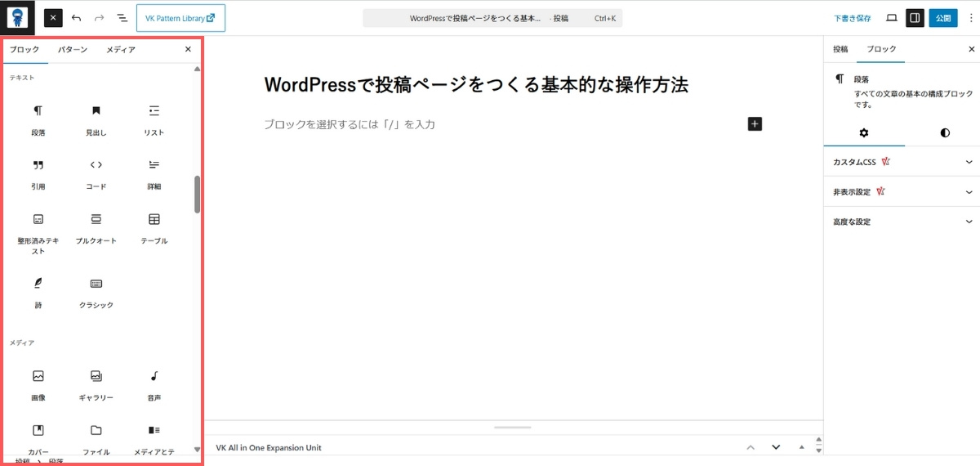Image resolution: width=980 pixels, height=466 pixels.
Task: Click the site logo icon in the top-left corner
Action: [17, 17]
